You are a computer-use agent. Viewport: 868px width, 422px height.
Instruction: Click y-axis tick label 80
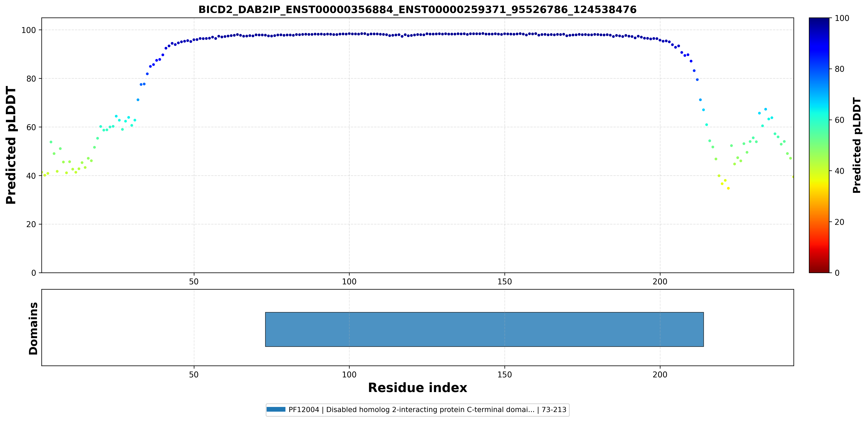tap(31, 79)
